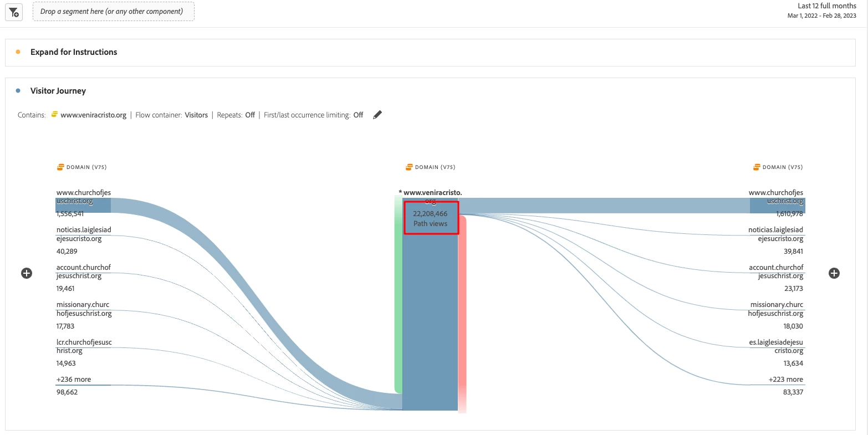Click the right value 23,173

tap(794, 289)
